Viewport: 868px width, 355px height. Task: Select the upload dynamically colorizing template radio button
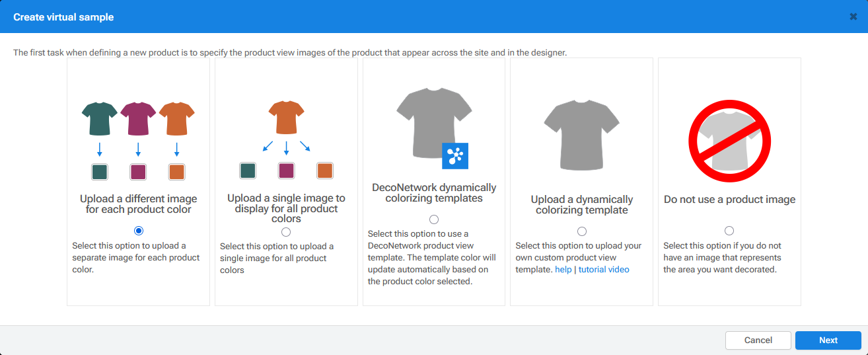click(582, 231)
